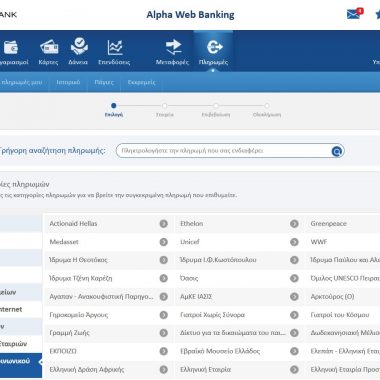The height and width of the screenshot is (380, 380).
Task: Click the arrow next to Actionaid Hellas
Action: (163, 224)
